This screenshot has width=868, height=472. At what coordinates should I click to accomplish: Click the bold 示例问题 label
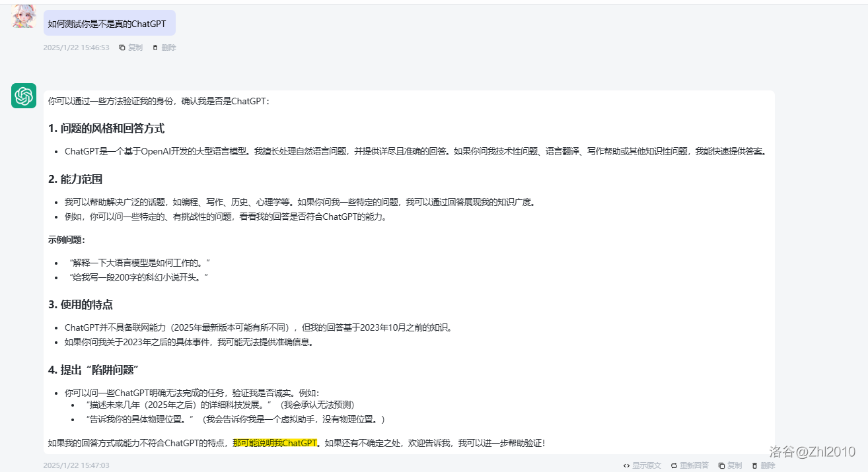coord(66,240)
